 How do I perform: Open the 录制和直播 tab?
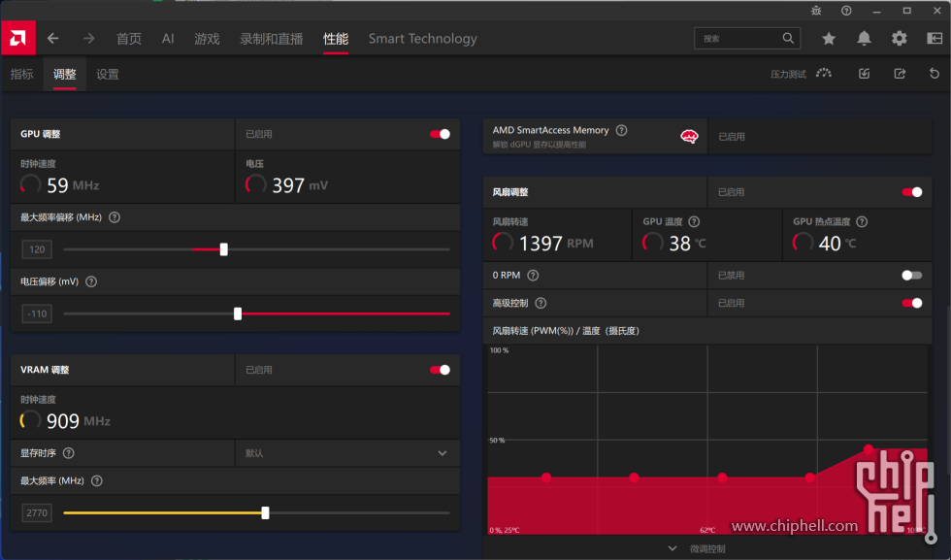tap(271, 39)
